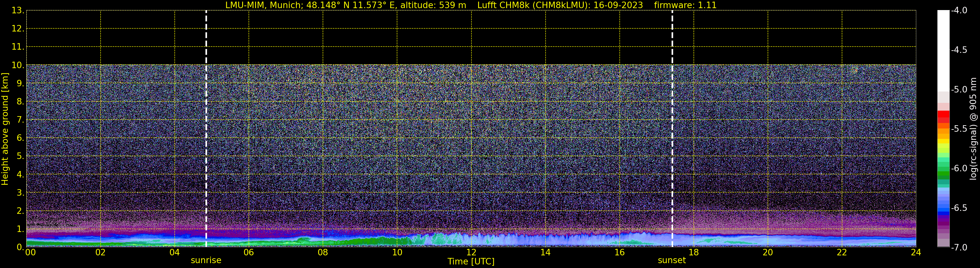Click the colorbar value '-7.0'
This screenshot has height=268, width=980.
point(959,248)
